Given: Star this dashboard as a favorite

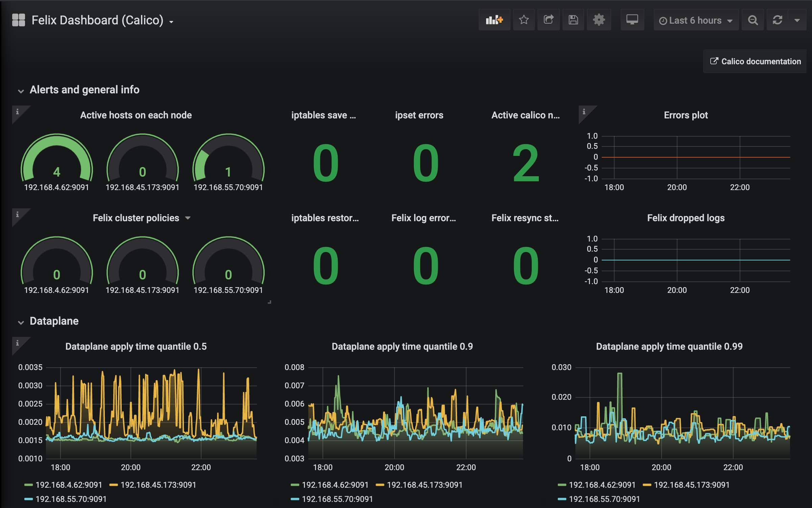Looking at the screenshot, I should pos(524,20).
